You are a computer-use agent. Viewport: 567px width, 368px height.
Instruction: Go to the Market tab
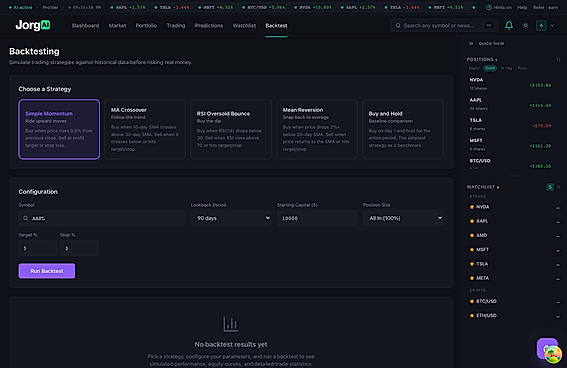tap(118, 26)
